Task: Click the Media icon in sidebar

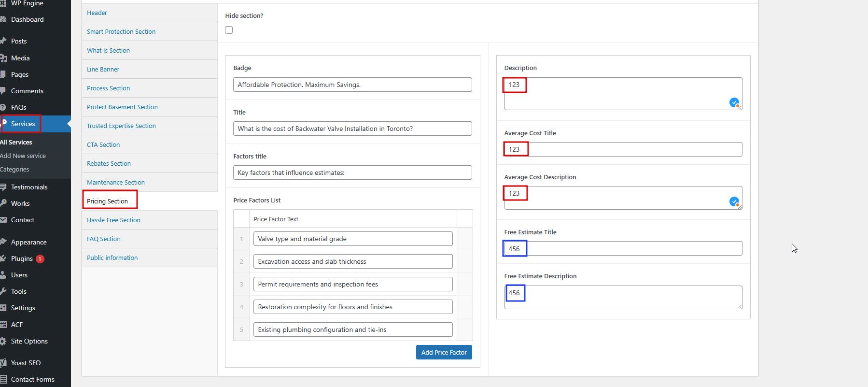Action: click(x=3, y=58)
